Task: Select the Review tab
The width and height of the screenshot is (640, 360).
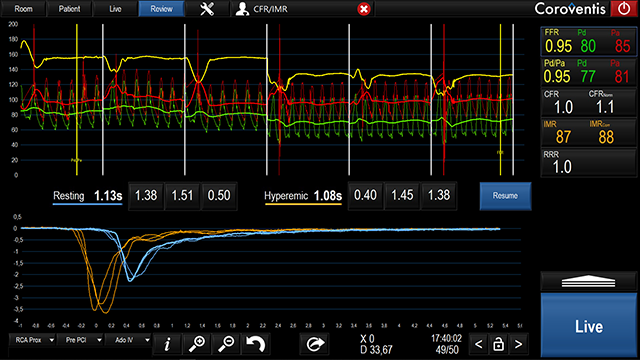Action: coord(161,9)
